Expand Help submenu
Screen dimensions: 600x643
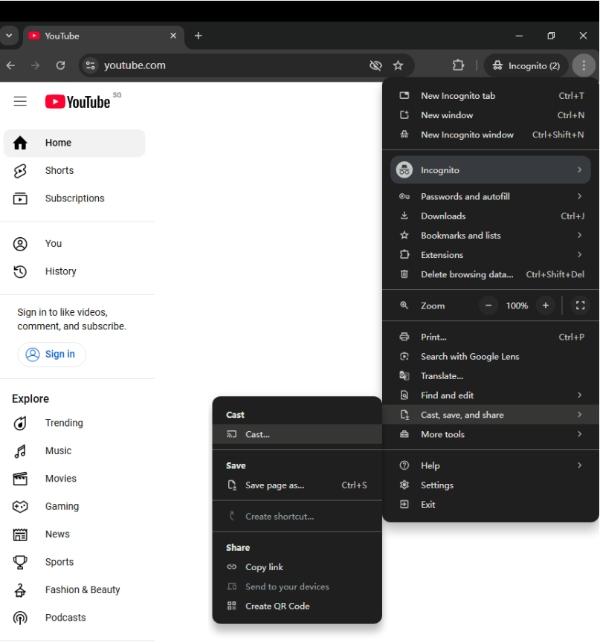click(x=490, y=466)
